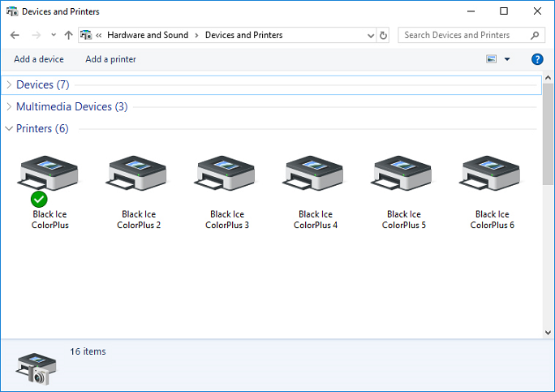Click Add a device
This screenshot has height=392, width=555.
[x=39, y=59]
